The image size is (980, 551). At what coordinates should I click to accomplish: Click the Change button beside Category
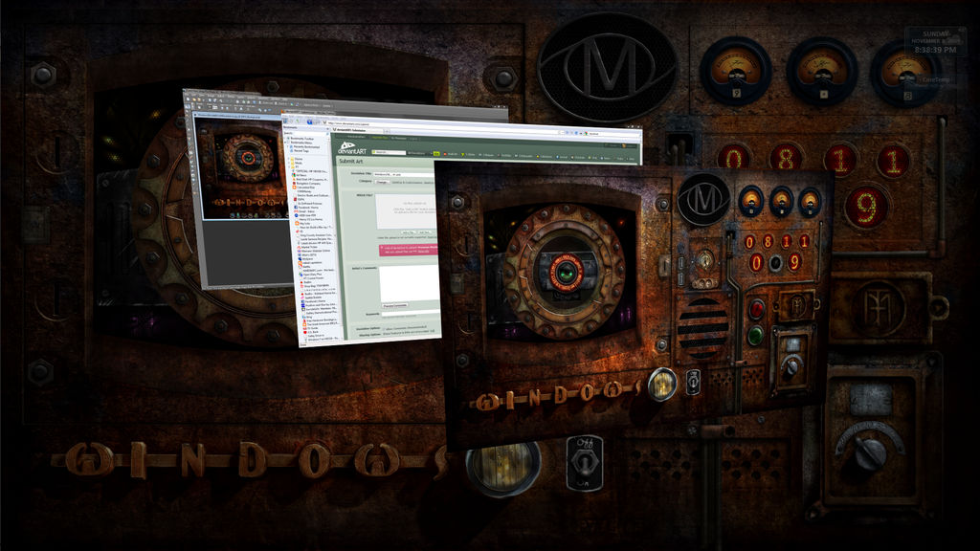(382, 182)
